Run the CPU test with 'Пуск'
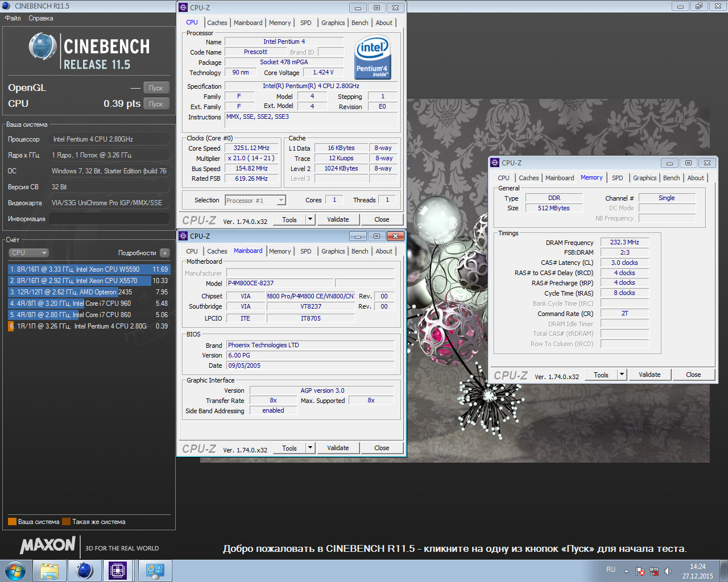Viewport: 728px width, 582px height. (x=156, y=104)
